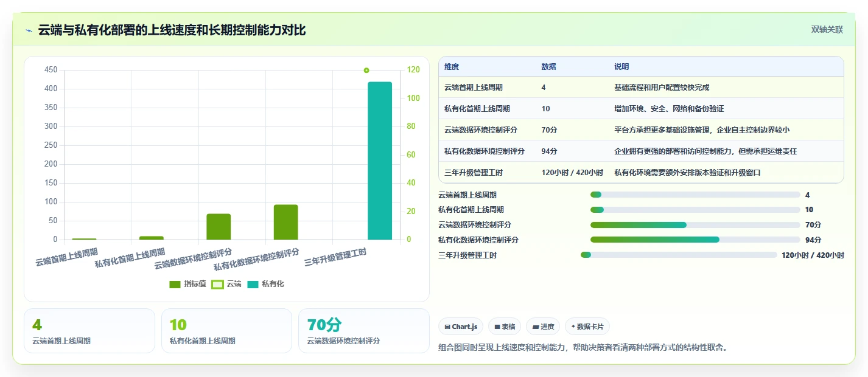Click the 私有化首期上线周期 progress bar
868x377 pixels.
[x=695, y=210]
